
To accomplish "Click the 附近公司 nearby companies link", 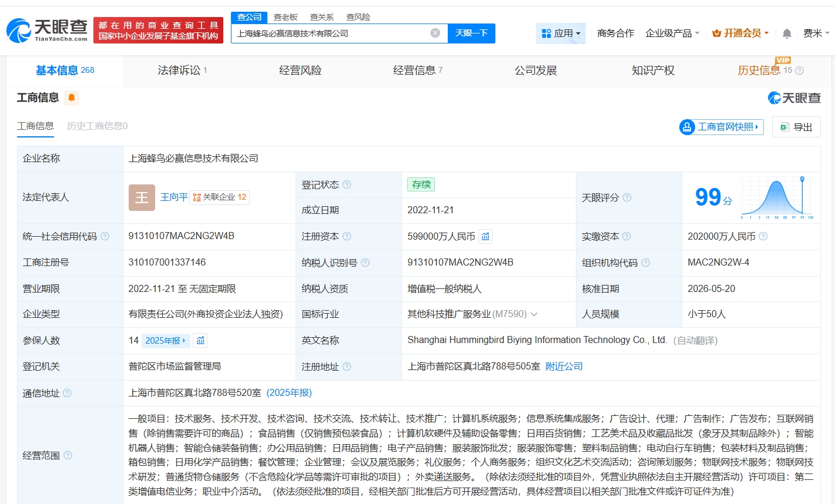I will (x=564, y=366).
